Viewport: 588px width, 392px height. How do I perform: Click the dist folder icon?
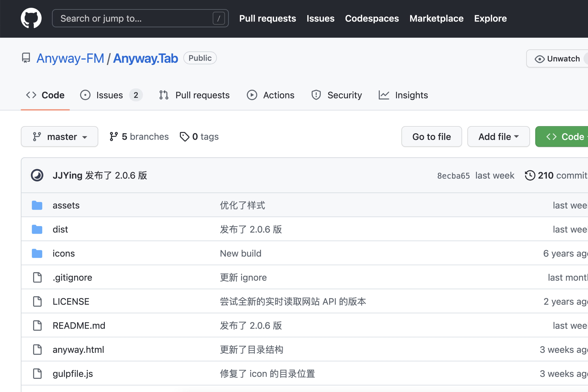37,229
